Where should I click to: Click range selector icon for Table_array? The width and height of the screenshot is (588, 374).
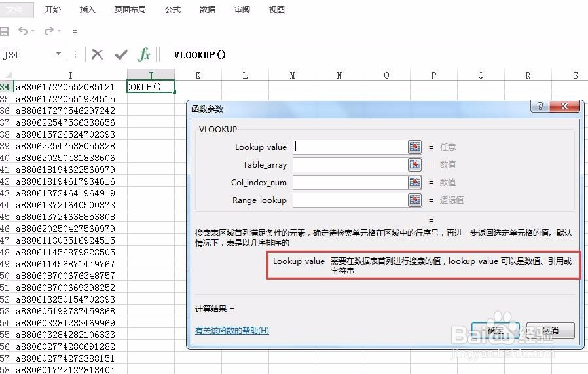click(414, 164)
